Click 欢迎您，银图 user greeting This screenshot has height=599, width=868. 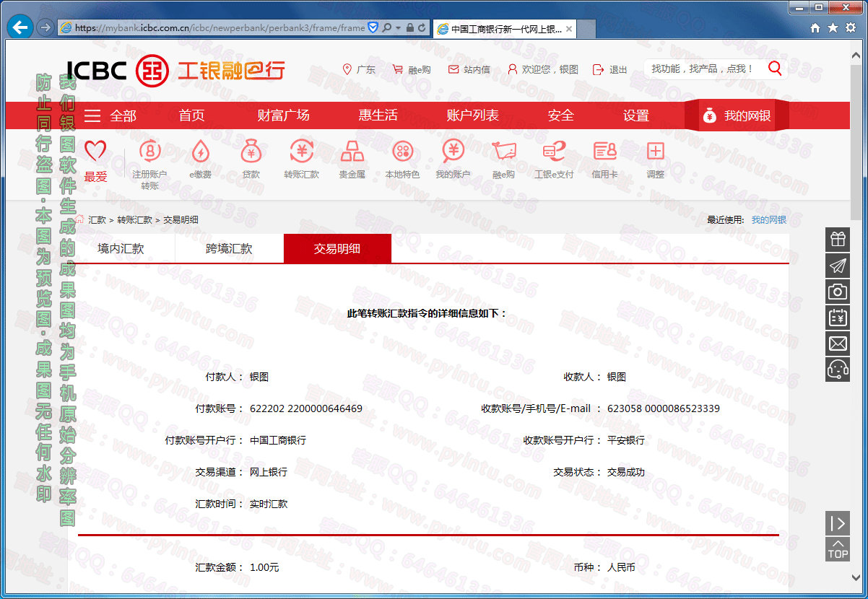[543, 70]
